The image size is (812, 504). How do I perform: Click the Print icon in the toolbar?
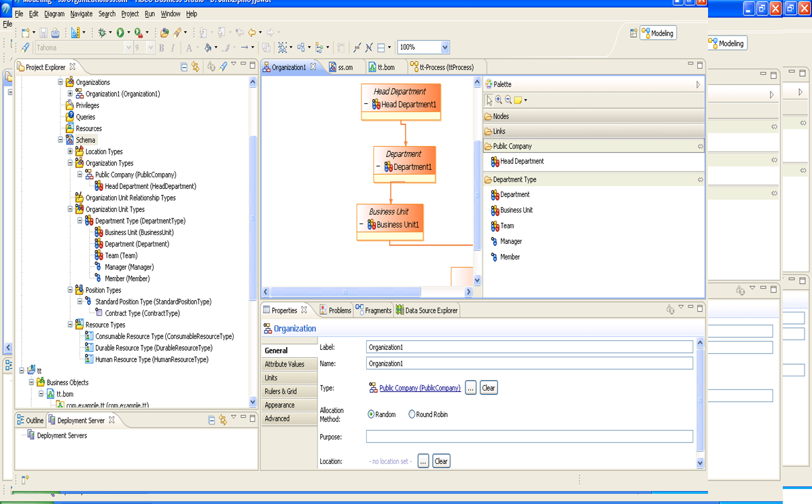click(x=56, y=32)
